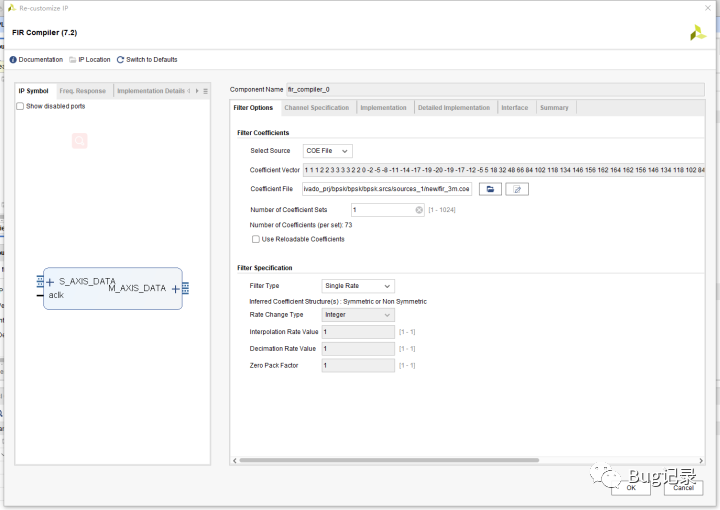Viewport: 720px width, 510px height.
Task: Close the Re-customize IP dialog
Action: pyautogui.click(x=708, y=8)
